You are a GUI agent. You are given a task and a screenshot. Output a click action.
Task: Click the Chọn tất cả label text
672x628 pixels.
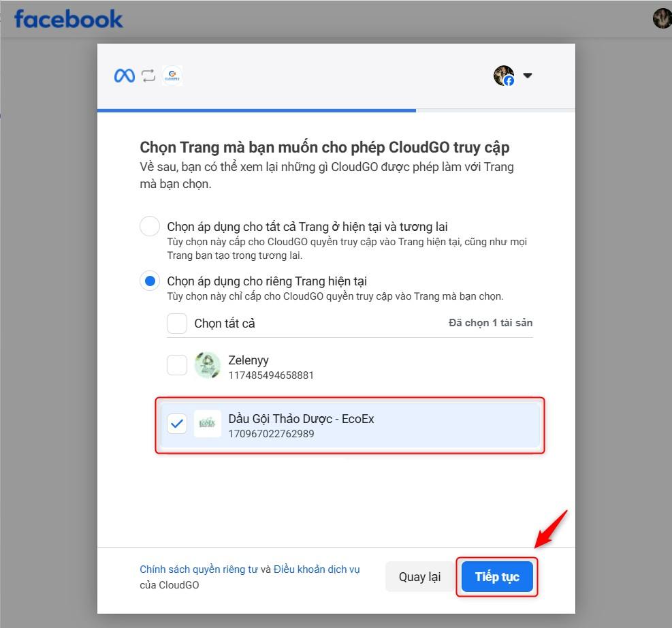coord(225,324)
